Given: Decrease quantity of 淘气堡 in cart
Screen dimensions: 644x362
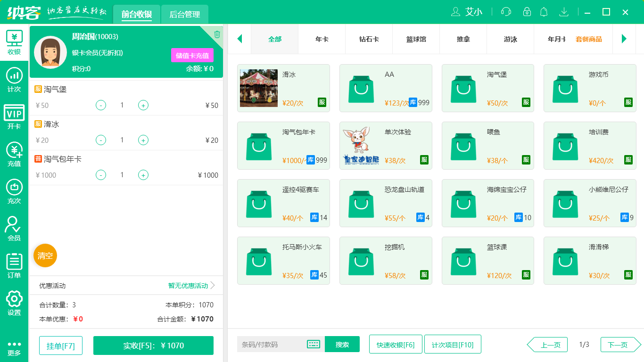Looking at the screenshot, I should [x=101, y=105].
